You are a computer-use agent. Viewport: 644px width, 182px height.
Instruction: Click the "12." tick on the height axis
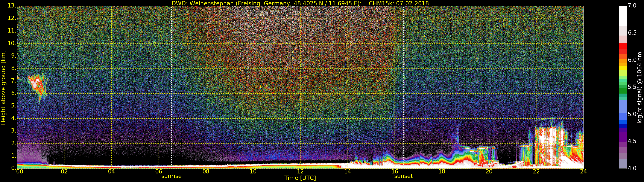pos(12,18)
